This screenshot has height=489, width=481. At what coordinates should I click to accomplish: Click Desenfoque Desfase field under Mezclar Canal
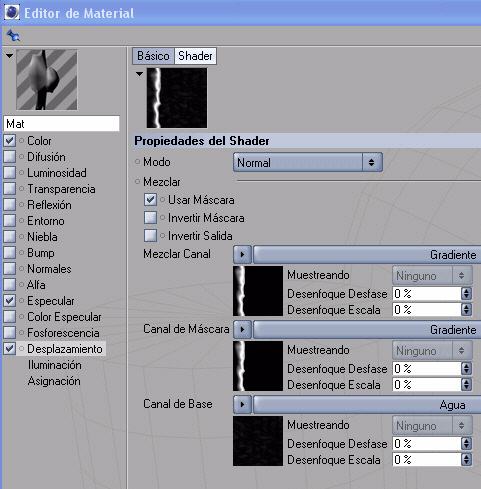coord(427,293)
